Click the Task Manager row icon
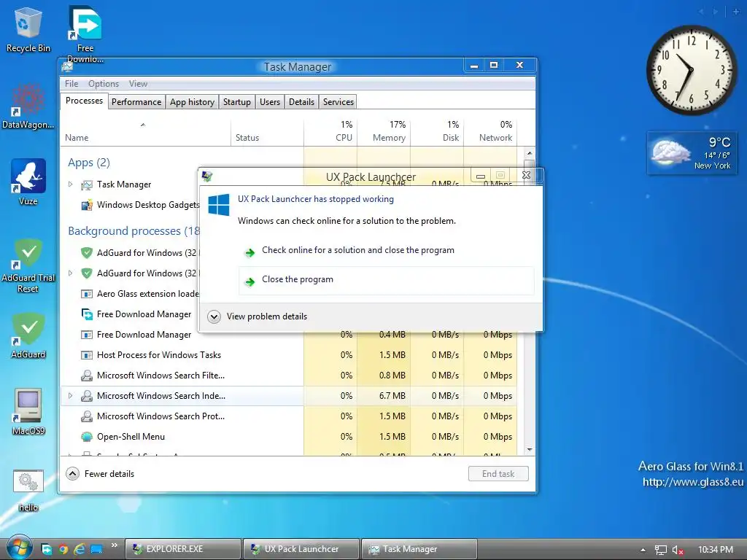The image size is (747, 560). click(x=87, y=184)
